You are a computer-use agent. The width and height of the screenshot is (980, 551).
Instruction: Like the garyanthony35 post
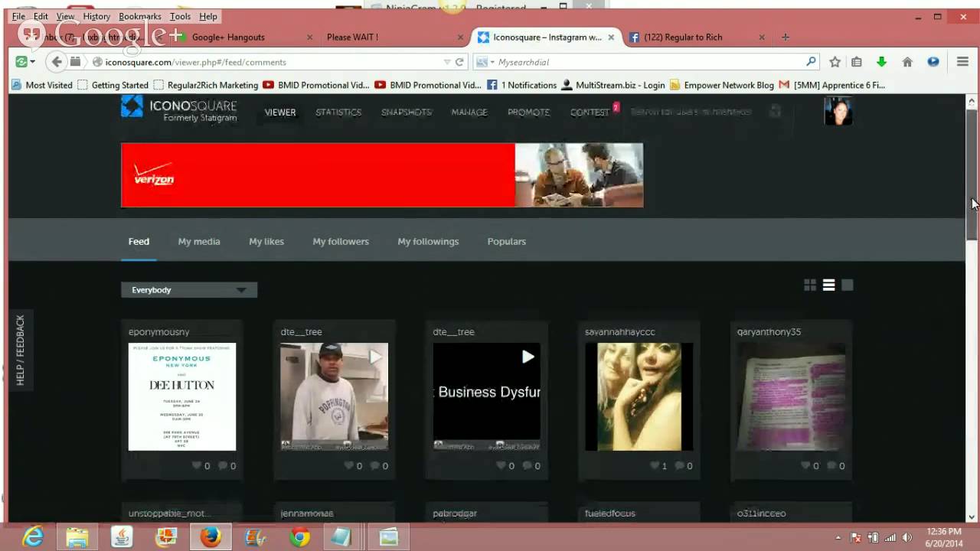click(805, 465)
